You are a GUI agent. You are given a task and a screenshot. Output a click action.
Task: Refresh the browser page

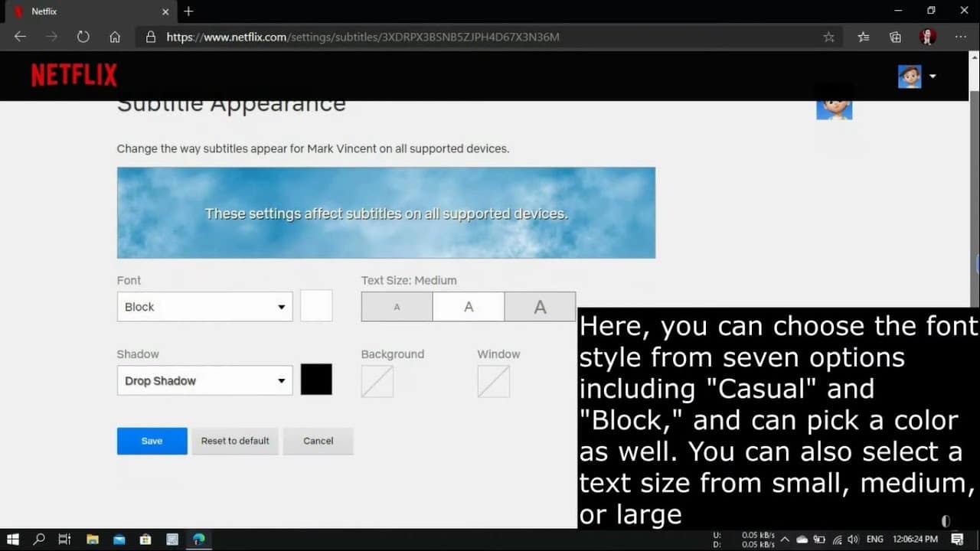click(x=83, y=37)
